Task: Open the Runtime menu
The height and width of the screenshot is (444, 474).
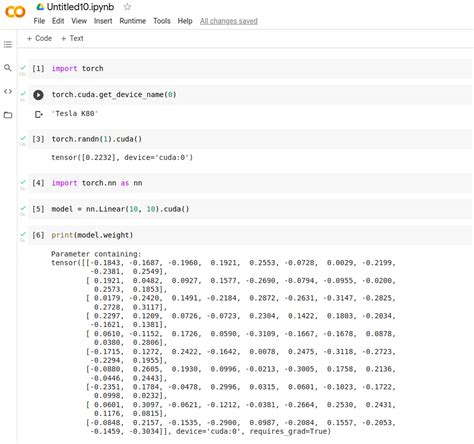Action: (133, 21)
